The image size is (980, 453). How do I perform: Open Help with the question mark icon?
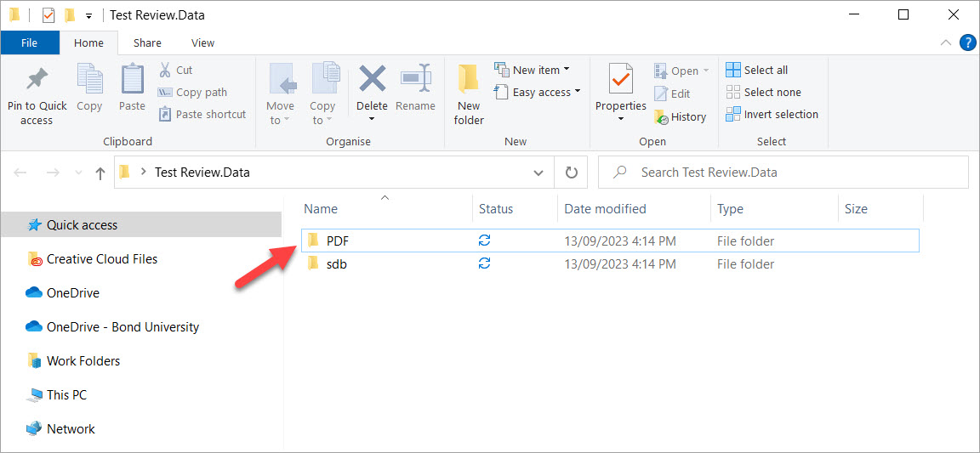[x=967, y=43]
